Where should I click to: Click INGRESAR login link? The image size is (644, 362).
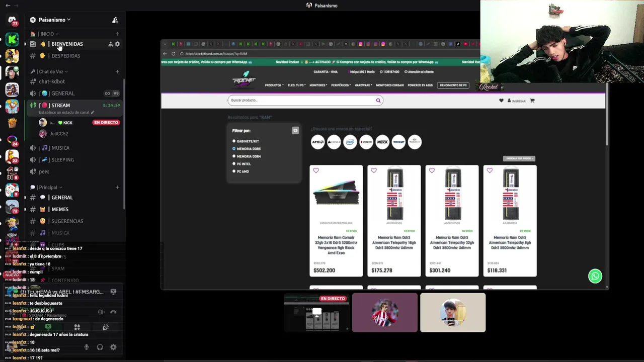coord(517,101)
